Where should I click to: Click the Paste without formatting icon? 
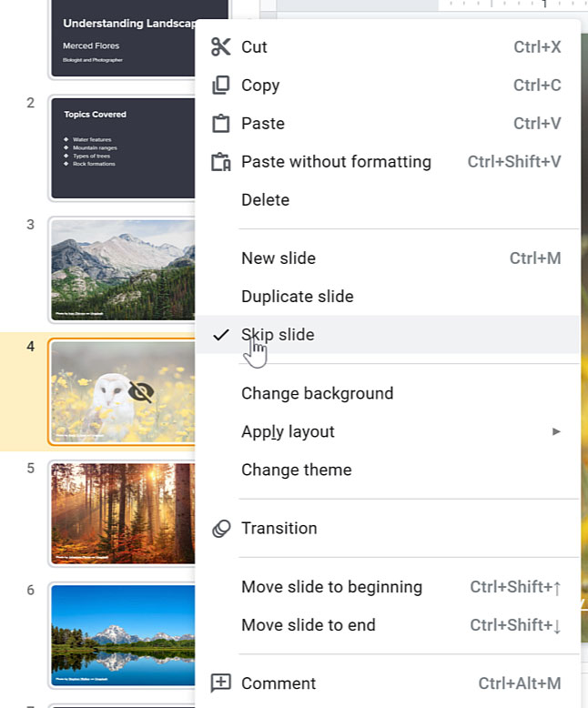(x=220, y=162)
